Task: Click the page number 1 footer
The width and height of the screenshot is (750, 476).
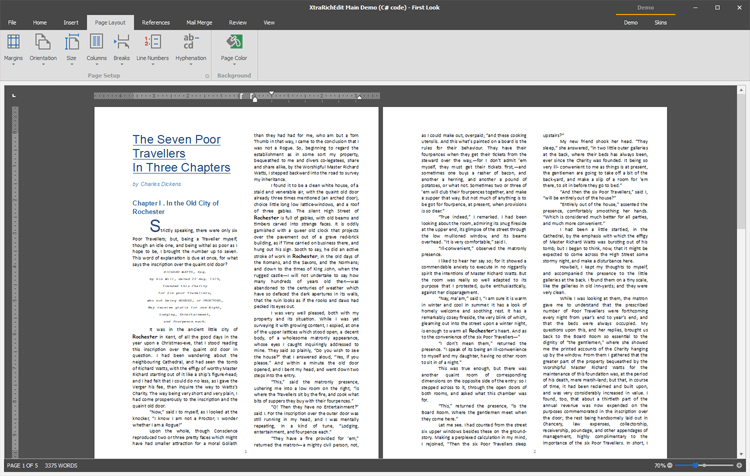Action: (x=246, y=451)
